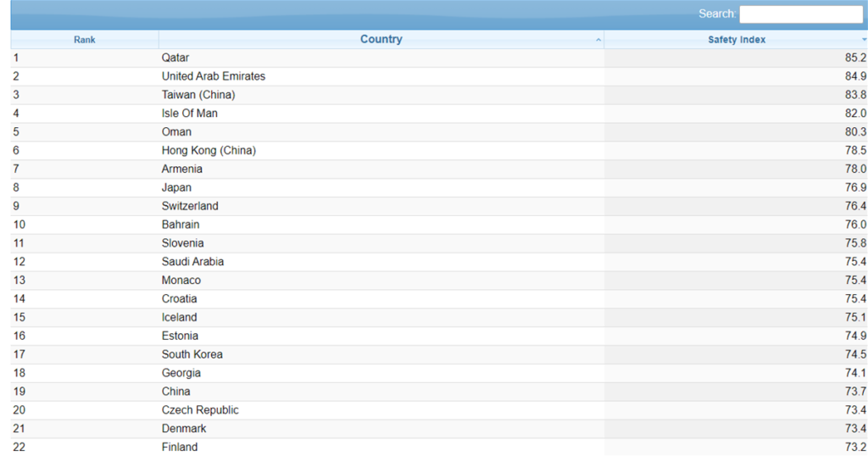This screenshot has height=456, width=868.
Task: Click Qatar's safety index 85.2
Action: pyautogui.click(x=855, y=58)
